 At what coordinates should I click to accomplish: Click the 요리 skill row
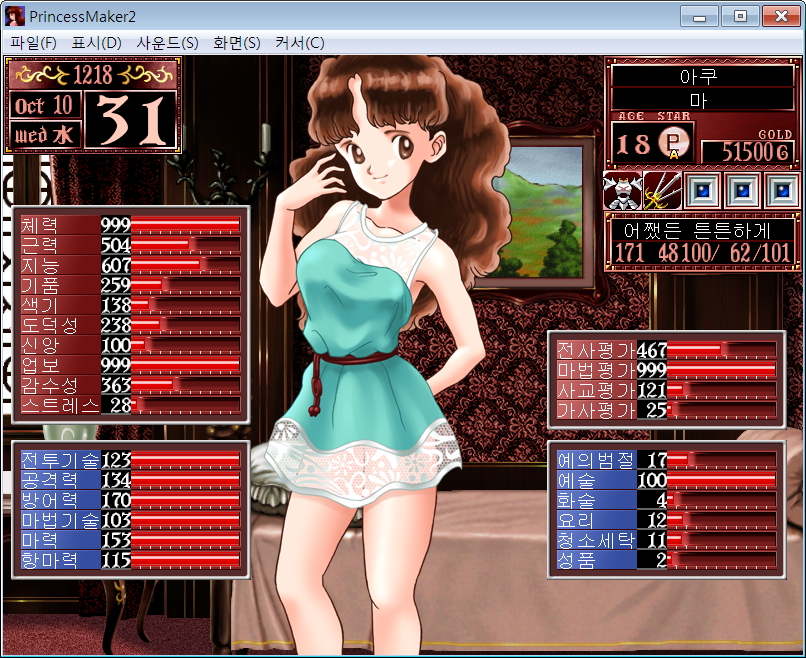[667, 520]
